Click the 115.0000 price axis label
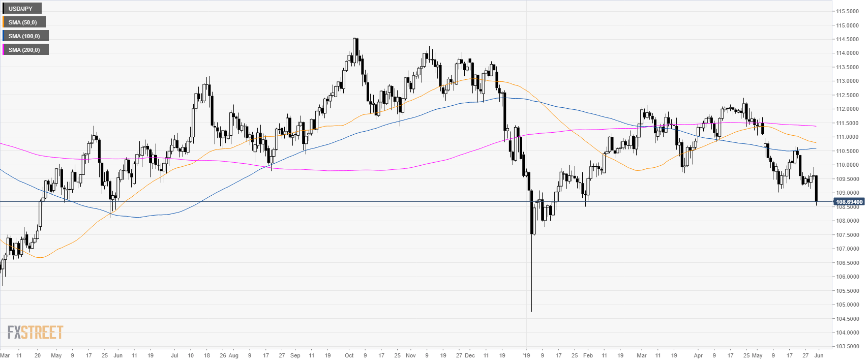 (848, 25)
